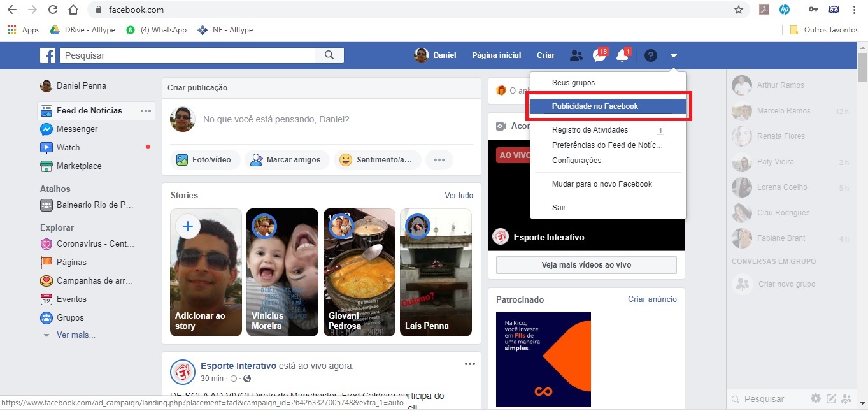This screenshot has width=868, height=411.
Task: Click the Facebook logo icon
Action: [x=48, y=55]
